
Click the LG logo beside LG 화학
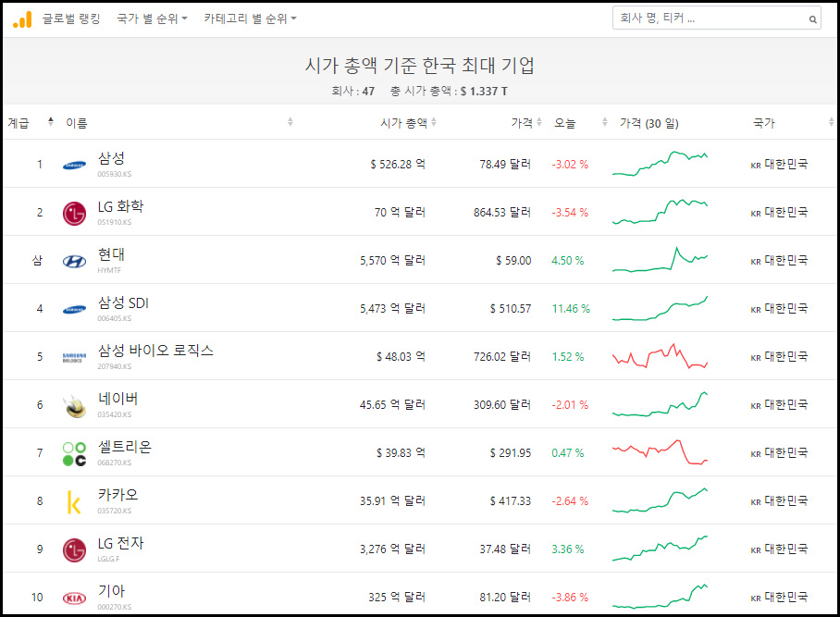[74, 213]
